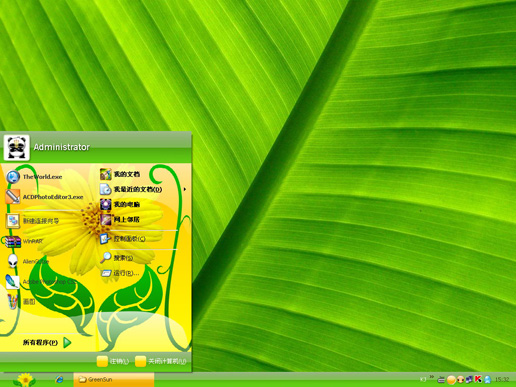
Task: Click the cartoon face tray icon
Action: coord(461,379)
